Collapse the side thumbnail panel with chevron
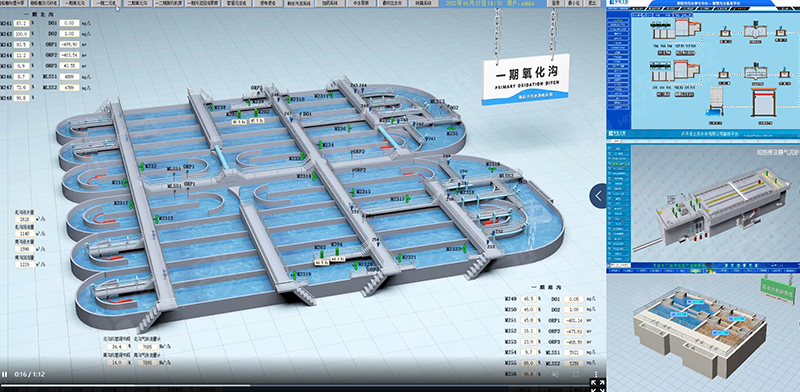 tap(598, 196)
